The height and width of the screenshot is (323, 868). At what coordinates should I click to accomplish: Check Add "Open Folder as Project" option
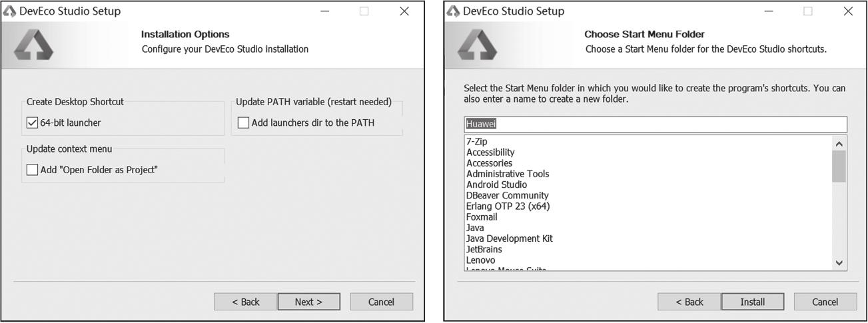(x=33, y=170)
